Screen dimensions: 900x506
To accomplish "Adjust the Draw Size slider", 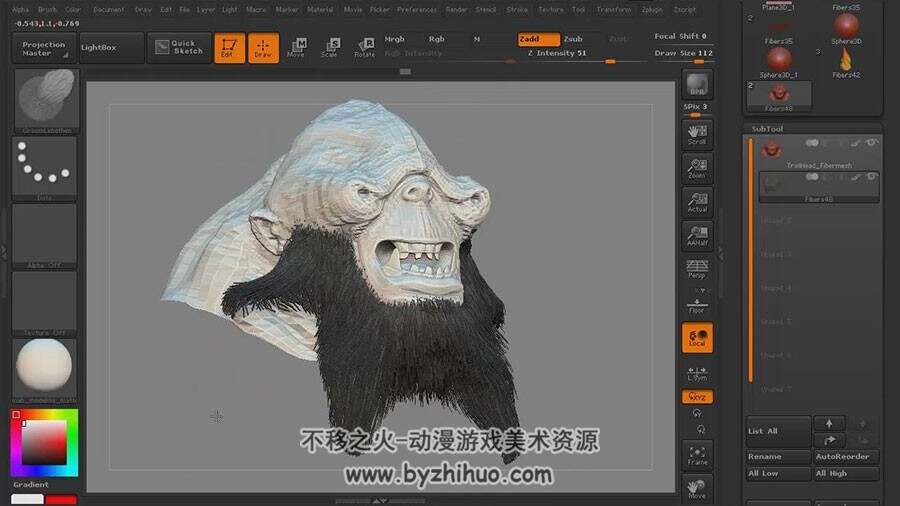I will pyautogui.click(x=683, y=55).
